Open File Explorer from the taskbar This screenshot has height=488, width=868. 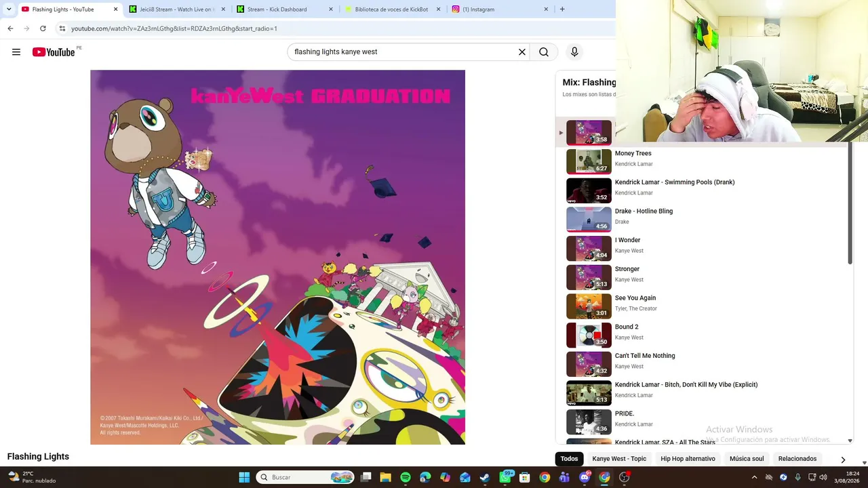pos(385,477)
